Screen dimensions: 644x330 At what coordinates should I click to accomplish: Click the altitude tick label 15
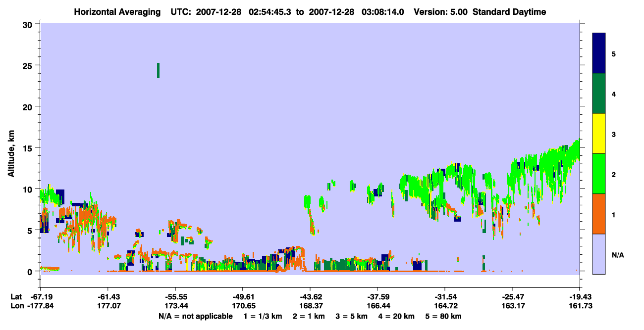click(x=29, y=148)
